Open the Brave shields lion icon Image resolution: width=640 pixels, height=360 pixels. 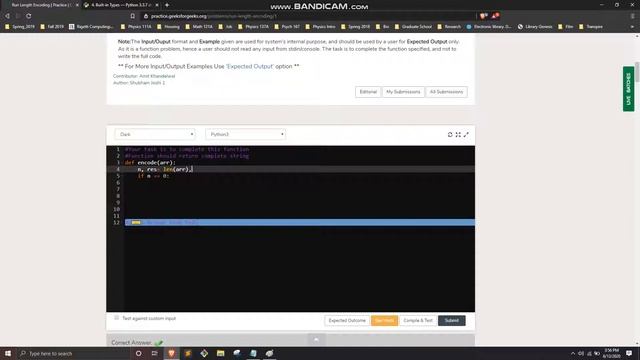(483, 16)
